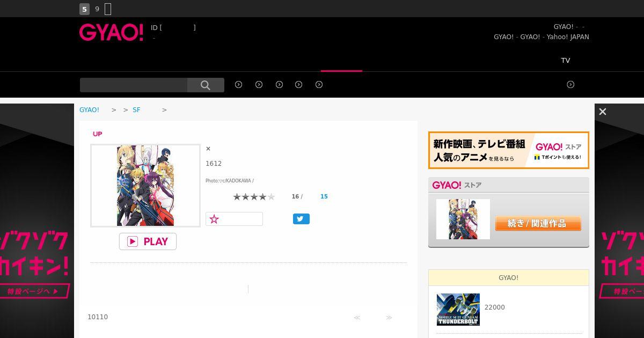Click the UP label badge
The width and height of the screenshot is (644, 338).
97,134
